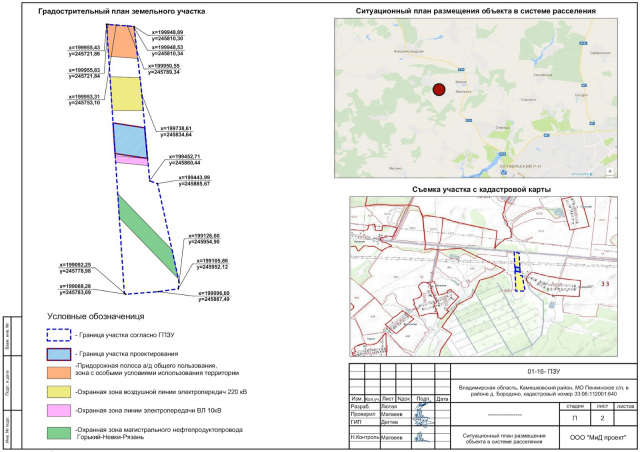Screen dimensions: 640x452
Task: Click coordinate label 'x=199738,61'
Action: pyautogui.click(x=176, y=128)
